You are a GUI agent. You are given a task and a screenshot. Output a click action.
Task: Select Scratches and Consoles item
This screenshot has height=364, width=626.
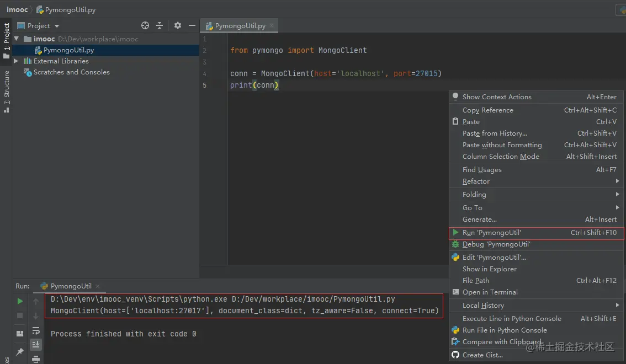coord(71,72)
